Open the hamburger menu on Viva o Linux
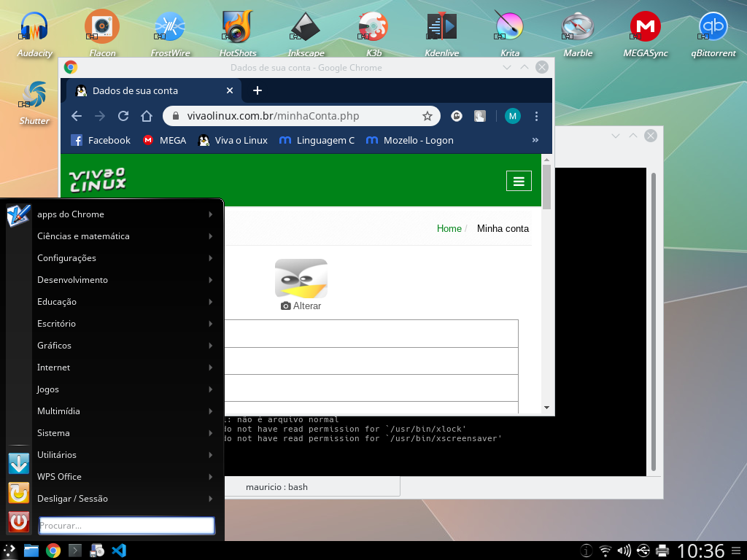This screenshot has height=560, width=747. tap(519, 181)
